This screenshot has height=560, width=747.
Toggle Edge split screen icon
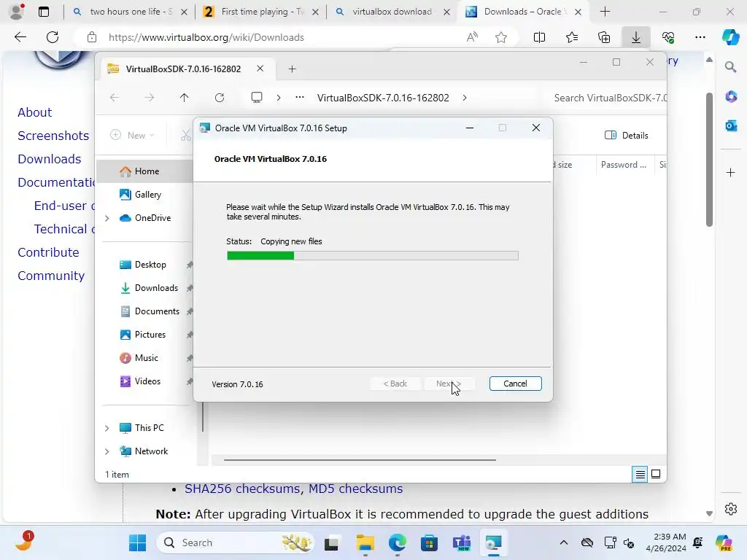point(539,37)
